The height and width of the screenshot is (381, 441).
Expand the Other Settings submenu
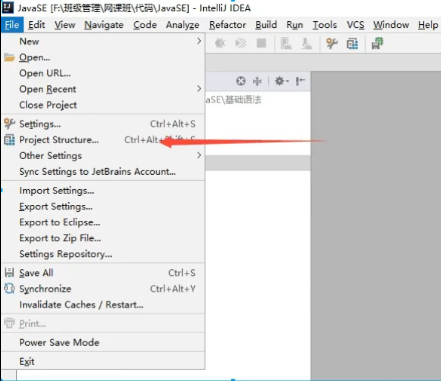pos(103,156)
